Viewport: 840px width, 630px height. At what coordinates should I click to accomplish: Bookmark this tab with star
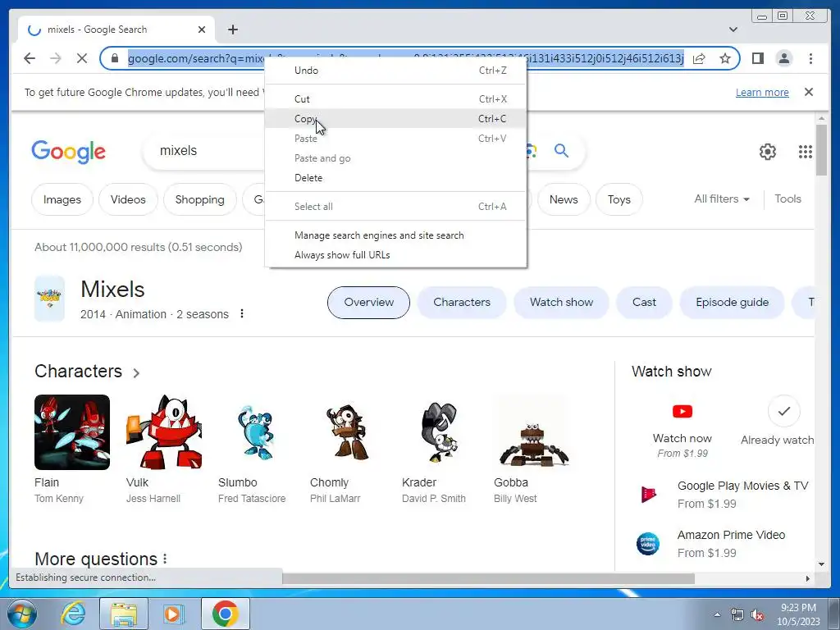tap(725, 58)
